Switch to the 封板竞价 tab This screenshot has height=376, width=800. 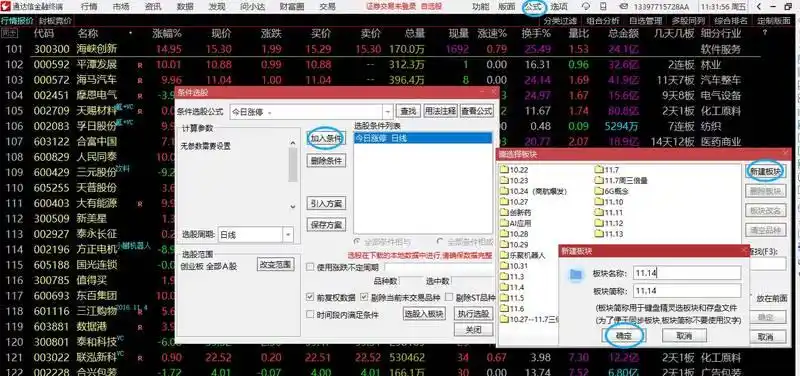(55, 21)
